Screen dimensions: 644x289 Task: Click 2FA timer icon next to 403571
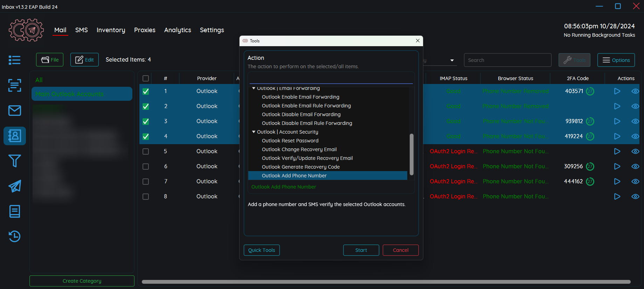pos(590,91)
